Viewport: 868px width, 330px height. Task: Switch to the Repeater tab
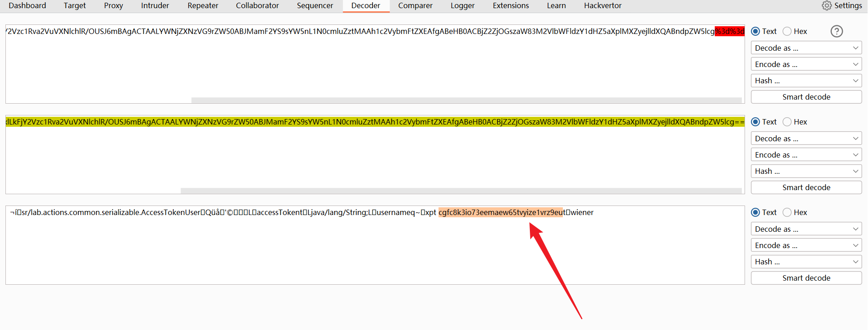[203, 5]
